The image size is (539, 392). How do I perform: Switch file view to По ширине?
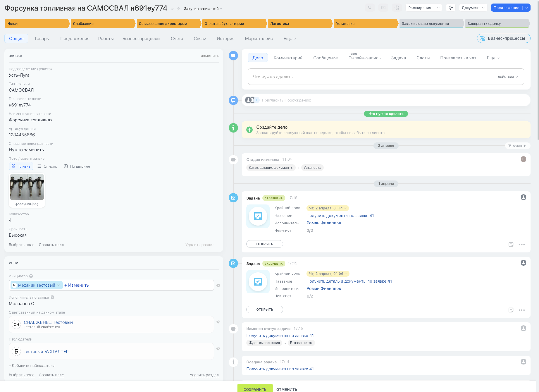77,166
